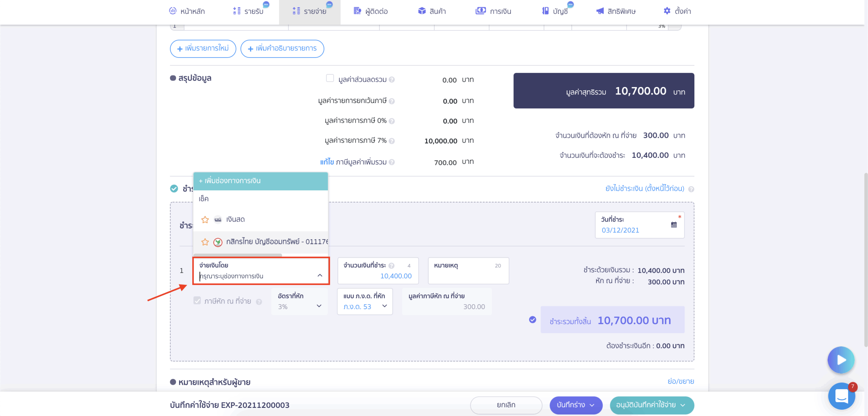This screenshot has width=868, height=416.
Task: Click the ยกเลิก button
Action: pos(506,405)
